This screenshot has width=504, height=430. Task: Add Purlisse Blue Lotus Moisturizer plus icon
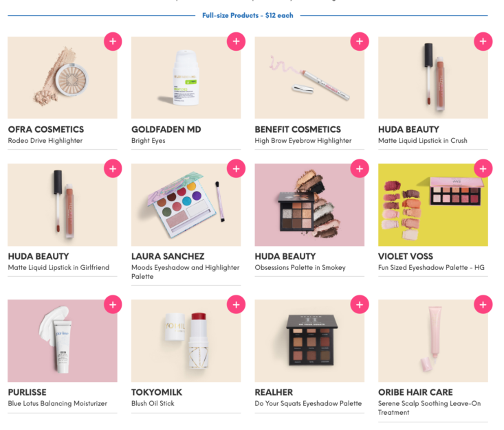(x=113, y=304)
